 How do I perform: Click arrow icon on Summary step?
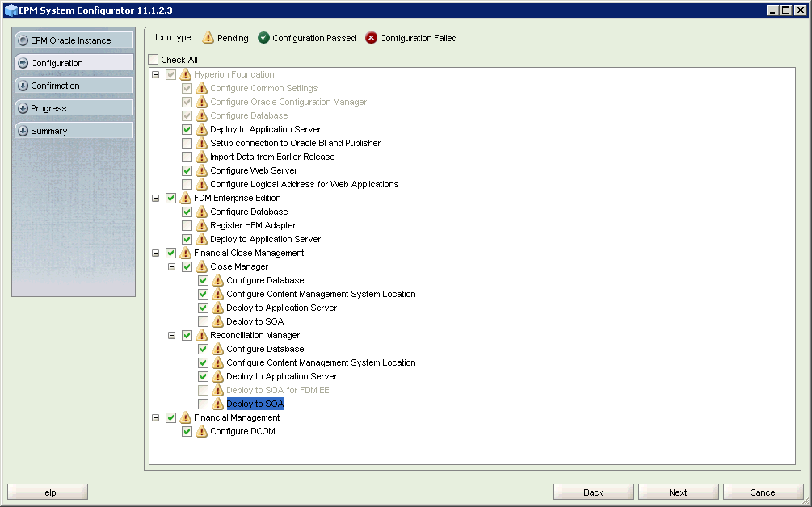pos(23,131)
